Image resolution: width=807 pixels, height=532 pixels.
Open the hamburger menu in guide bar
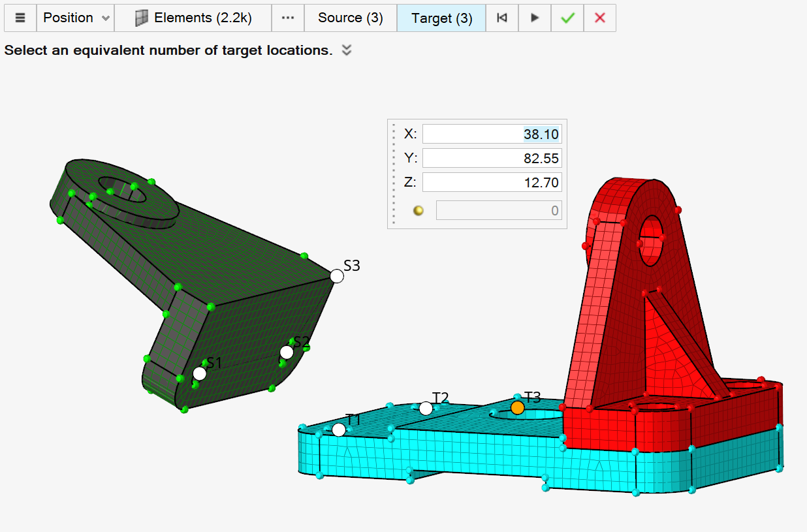(x=20, y=18)
